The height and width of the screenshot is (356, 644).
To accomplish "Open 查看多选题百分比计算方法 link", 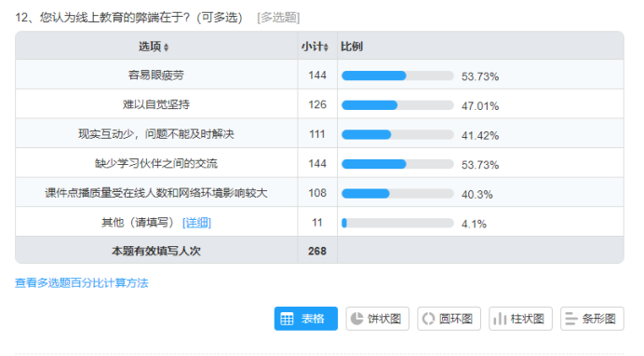I will (x=81, y=282).
